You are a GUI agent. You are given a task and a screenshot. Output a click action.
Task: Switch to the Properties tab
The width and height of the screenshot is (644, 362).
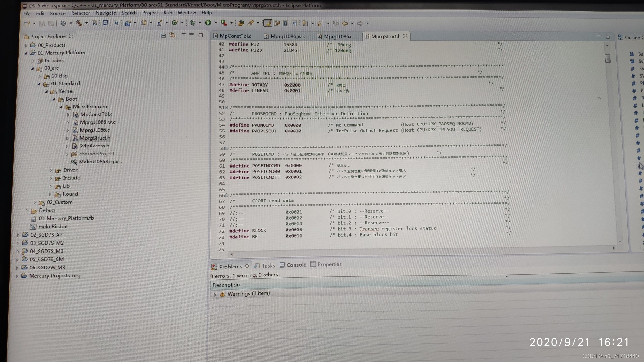(x=326, y=264)
